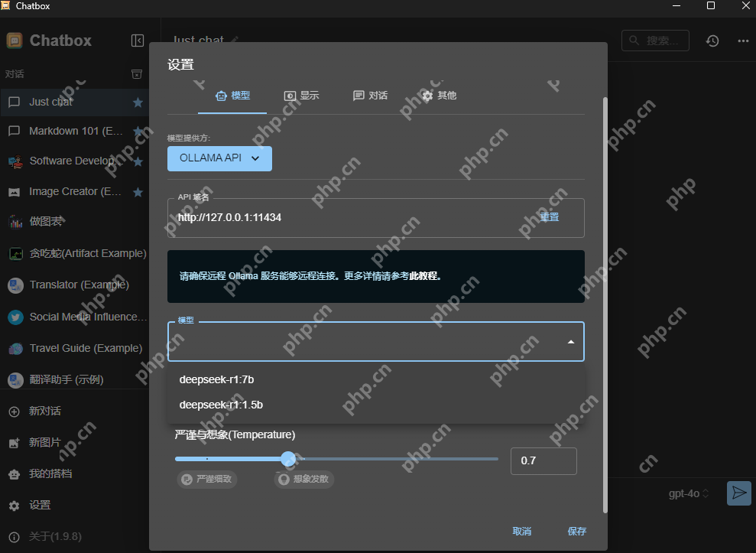756x553 pixels.
Task: Click the 翻译助手 avatar icon
Action: click(x=15, y=380)
